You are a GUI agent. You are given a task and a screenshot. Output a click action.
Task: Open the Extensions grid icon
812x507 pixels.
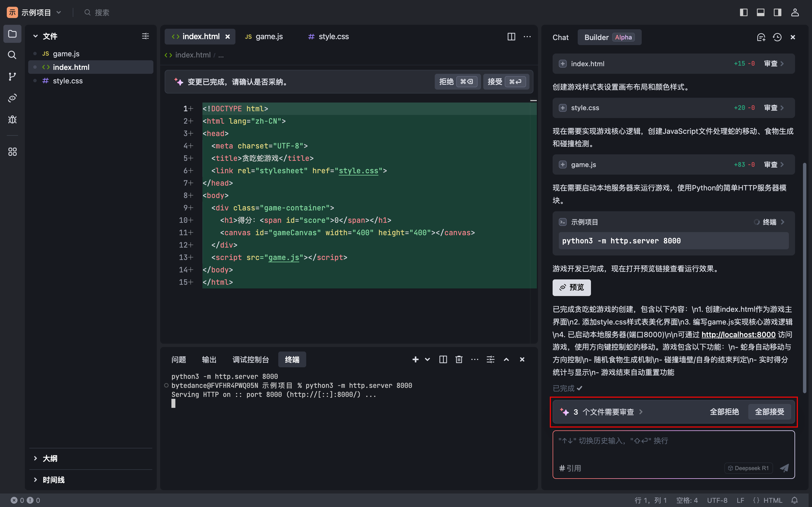(12, 152)
